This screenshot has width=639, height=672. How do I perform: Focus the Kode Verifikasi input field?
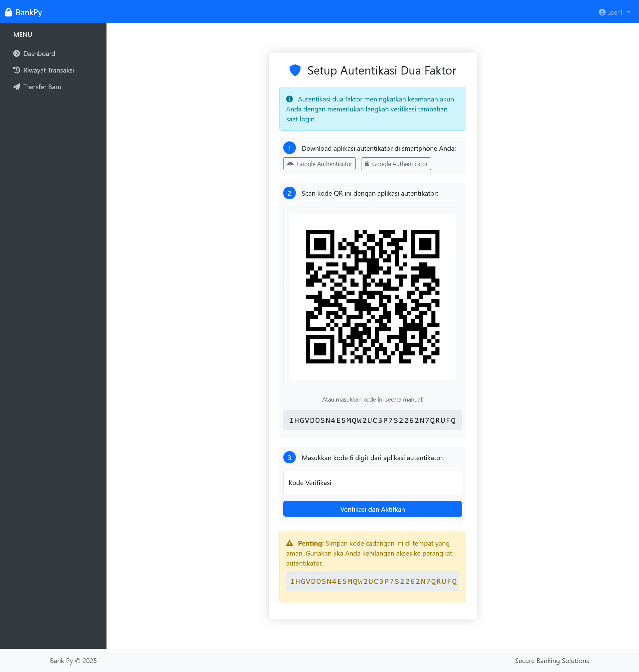click(x=372, y=482)
